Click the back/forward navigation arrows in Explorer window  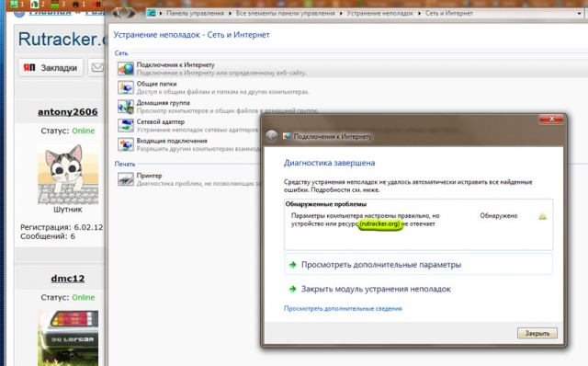click(x=124, y=13)
